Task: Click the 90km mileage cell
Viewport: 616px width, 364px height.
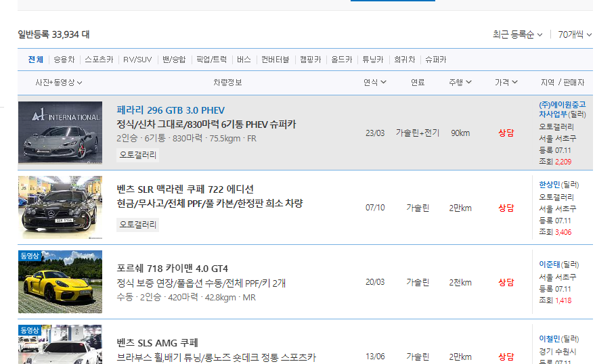Action: [x=460, y=133]
